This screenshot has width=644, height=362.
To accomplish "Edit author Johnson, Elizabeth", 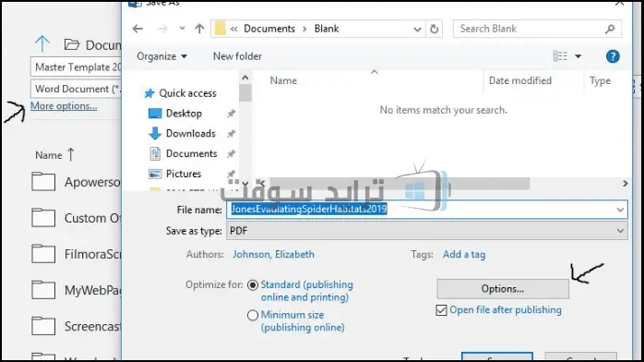I will [x=273, y=254].
